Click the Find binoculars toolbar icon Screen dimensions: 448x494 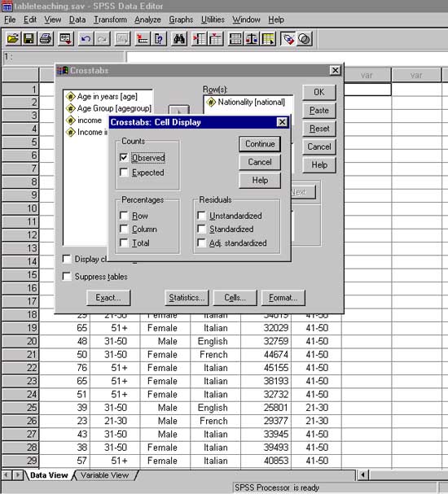179,39
